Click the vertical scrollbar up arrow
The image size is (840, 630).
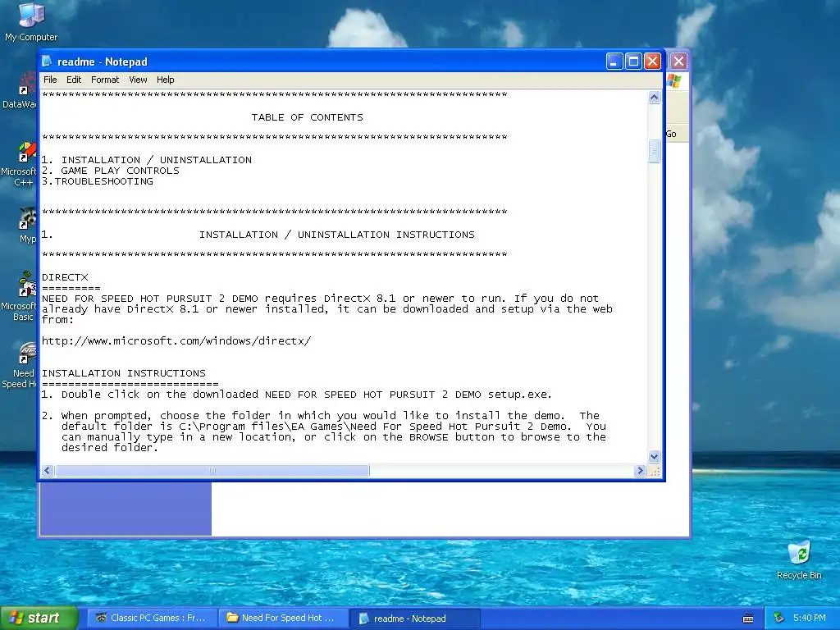[654, 97]
